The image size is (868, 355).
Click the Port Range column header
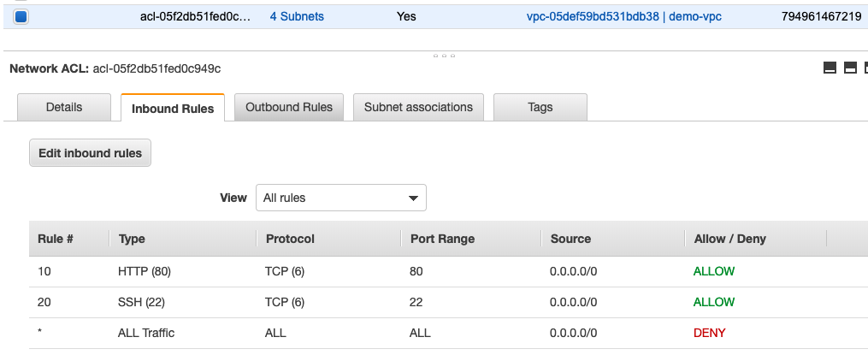(442, 239)
